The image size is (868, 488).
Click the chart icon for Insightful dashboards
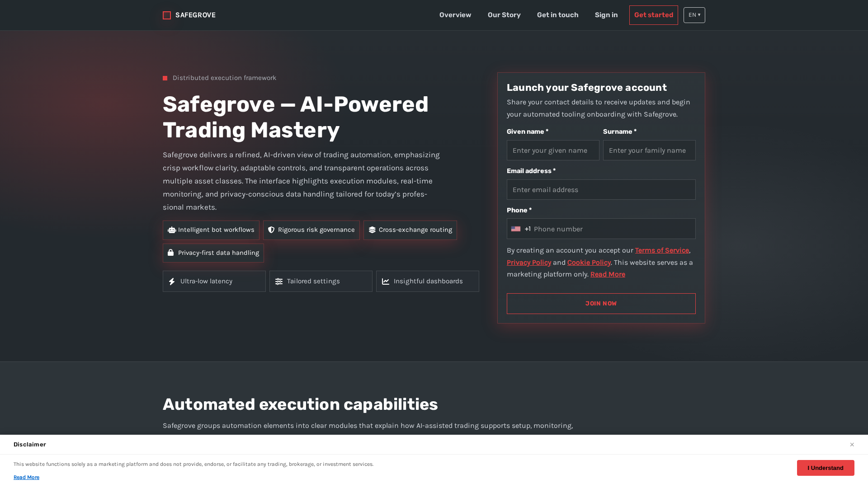pos(386,282)
